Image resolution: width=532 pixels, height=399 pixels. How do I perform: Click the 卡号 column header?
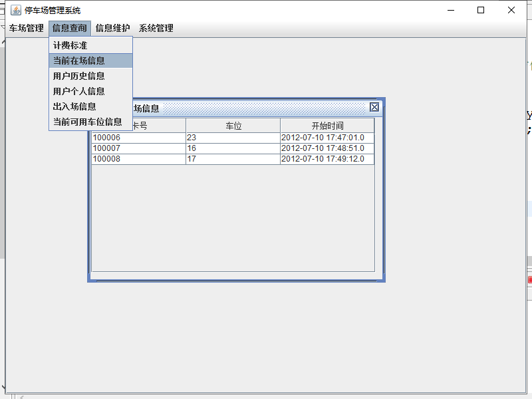pyautogui.click(x=159, y=126)
